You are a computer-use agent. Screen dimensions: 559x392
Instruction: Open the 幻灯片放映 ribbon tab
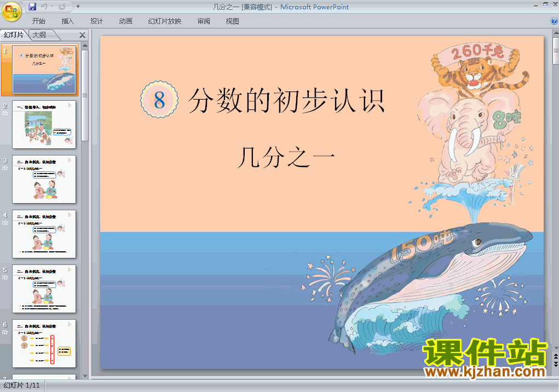[164, 21]
